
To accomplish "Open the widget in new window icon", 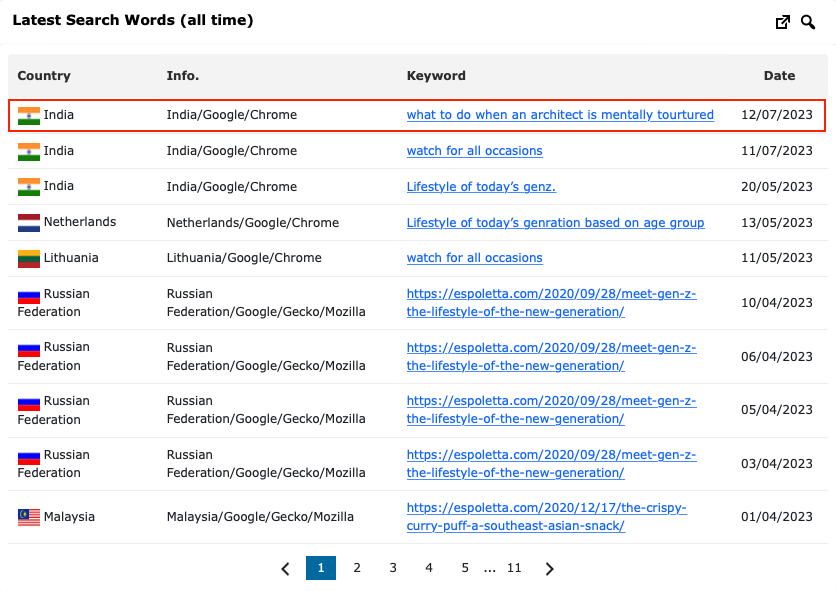I will coord(782,22).
